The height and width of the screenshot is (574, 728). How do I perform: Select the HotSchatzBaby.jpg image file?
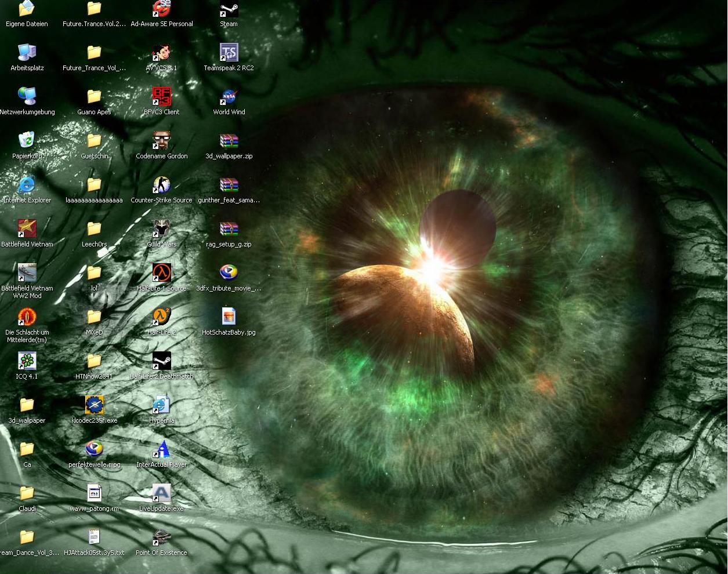point(229,317)
